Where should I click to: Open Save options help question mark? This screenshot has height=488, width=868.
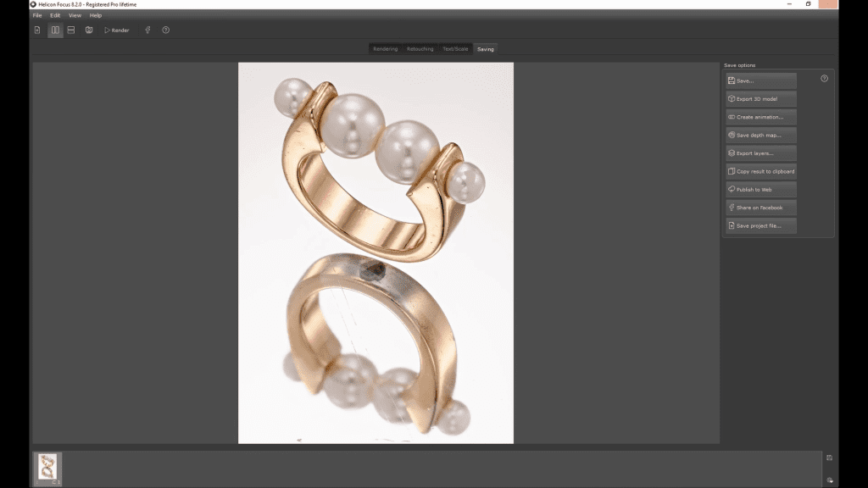coord(824,79)
